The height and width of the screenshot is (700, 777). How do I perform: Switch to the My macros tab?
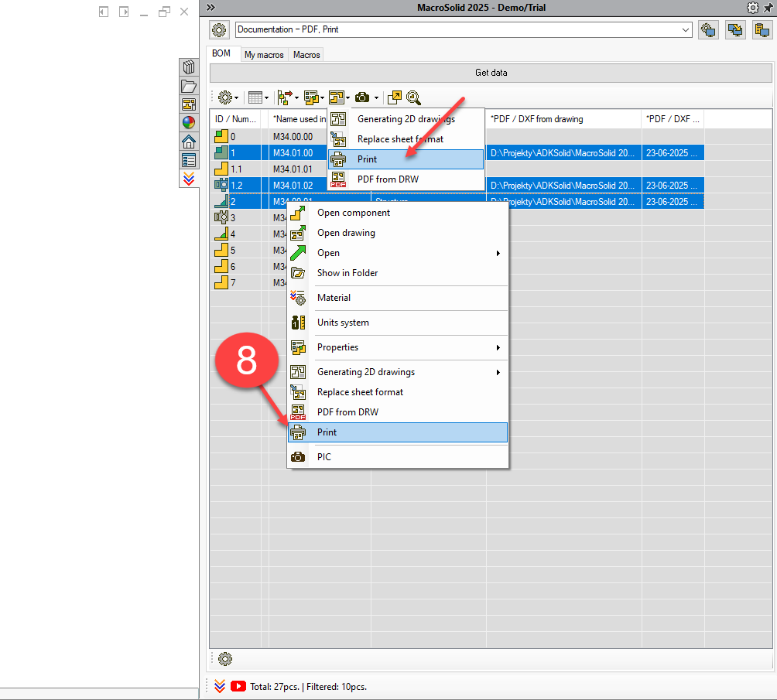pos(264,54)
